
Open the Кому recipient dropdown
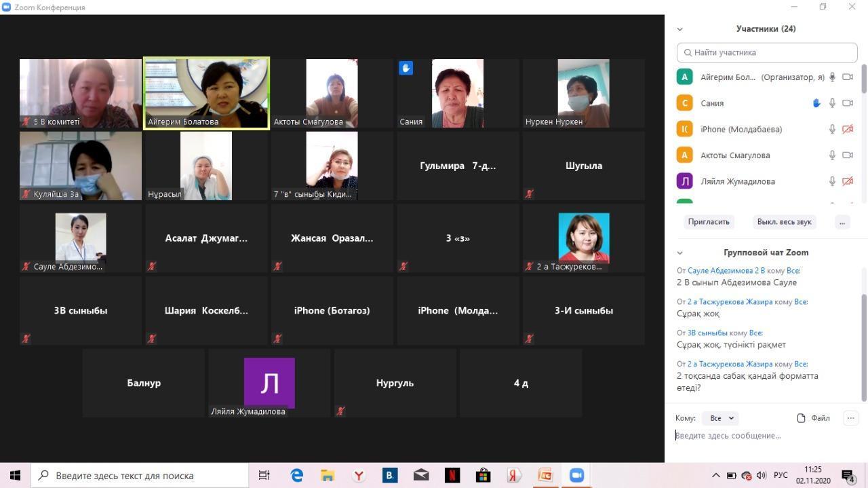coord(720,418)
